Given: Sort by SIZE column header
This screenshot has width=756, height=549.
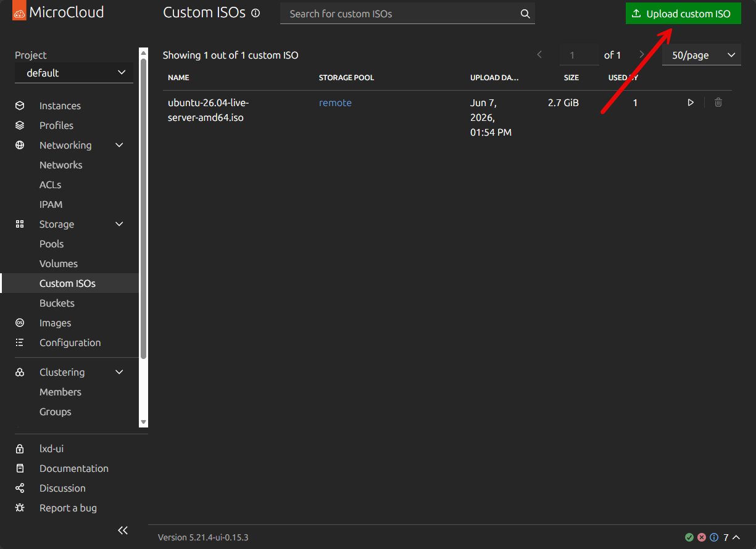Looking at the screenshot, I should (x=571, y=78).
